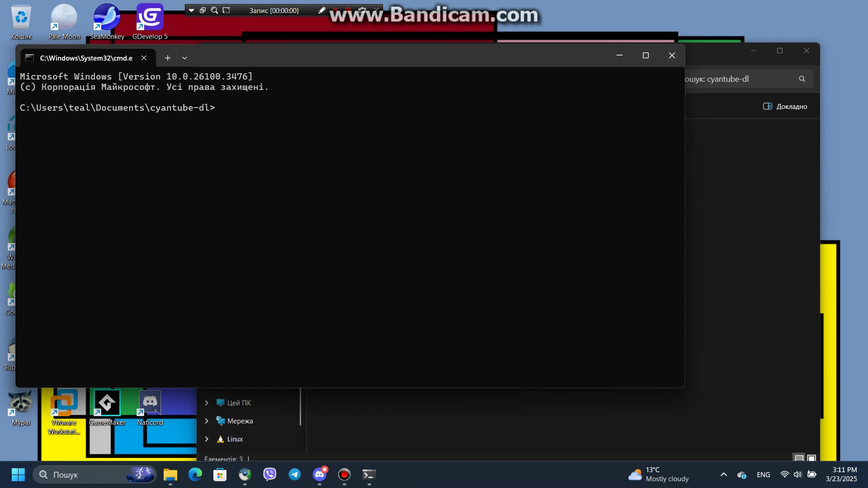Launch SeaMonkey browser
This screenshot has height=488, width=868.
107,21
